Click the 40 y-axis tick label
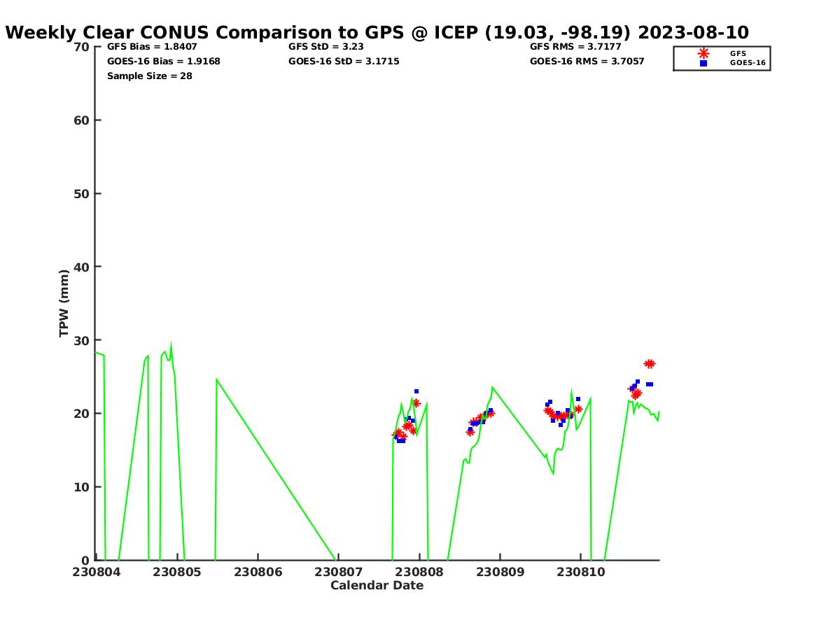This screenshot has height=630, width=840. click(x=82, y=267)
